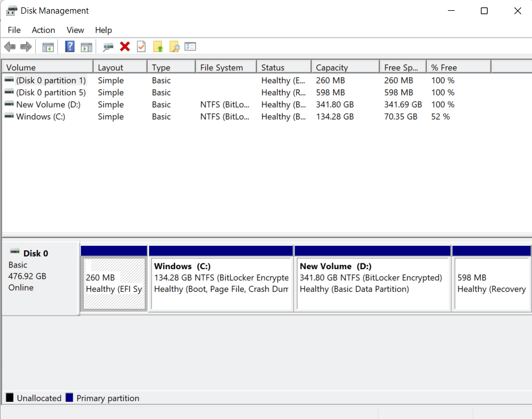Toggle the Show/Hide Console Tree icon
532x419 pixels.
[48, 47]
